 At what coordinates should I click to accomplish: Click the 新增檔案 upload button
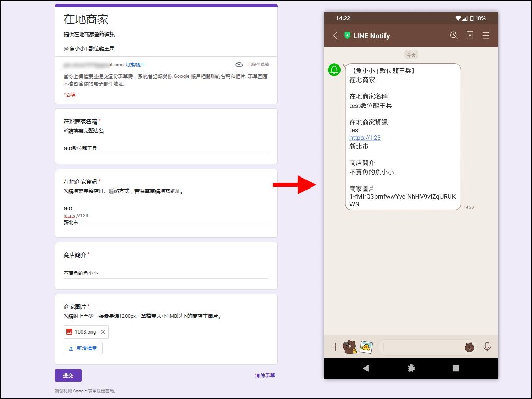[83, 348]
